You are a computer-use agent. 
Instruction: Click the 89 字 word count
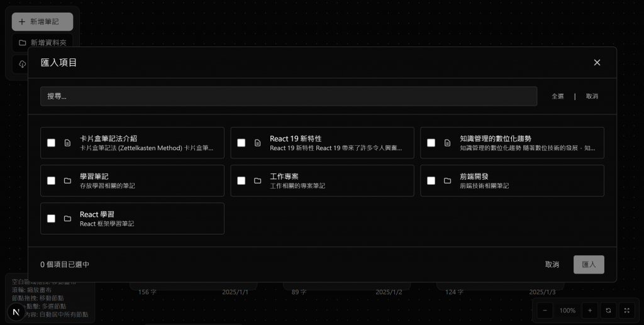coord(299,292)
